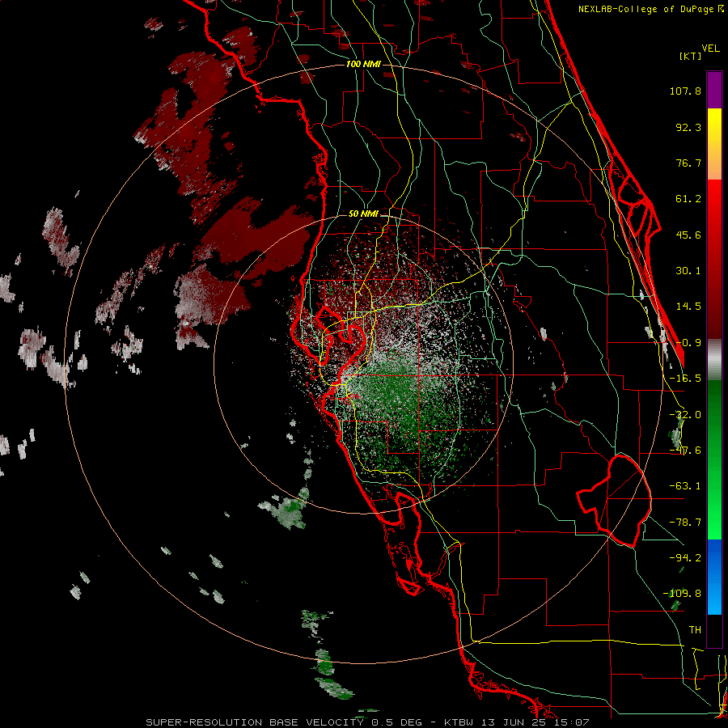The width and height of the screenshot is (728, 728).
Task: Select the 76.7 scale value
Action: pos(688,163)
